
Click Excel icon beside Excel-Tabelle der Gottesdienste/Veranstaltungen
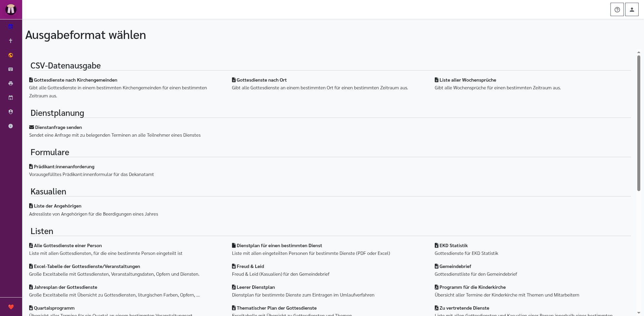click(x=31, y=266)
